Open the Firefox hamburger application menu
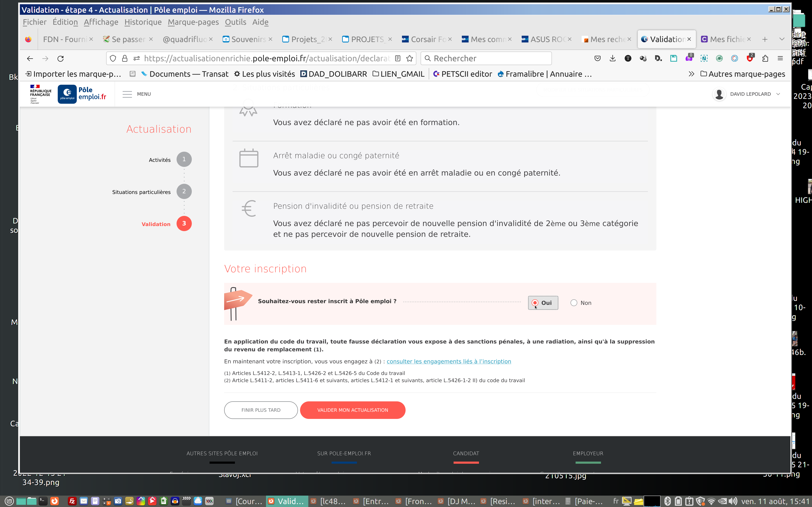 (x=780, y=59)
